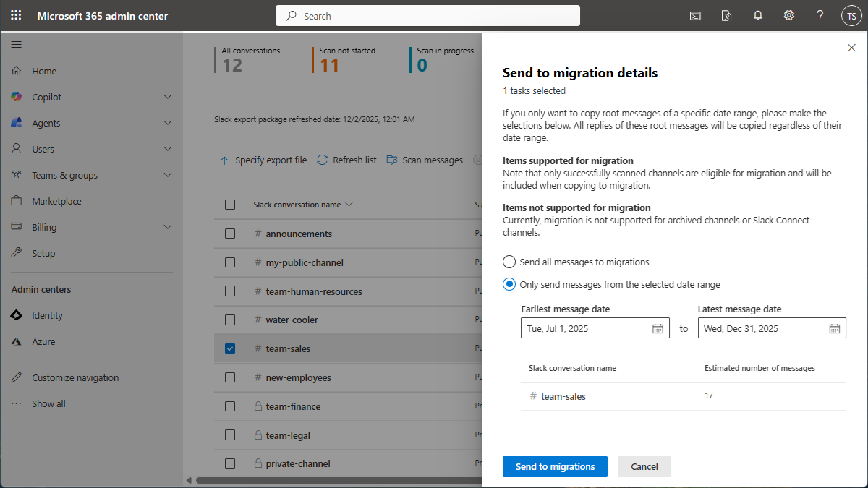Click the Earliest message date field

coord(595,328)
